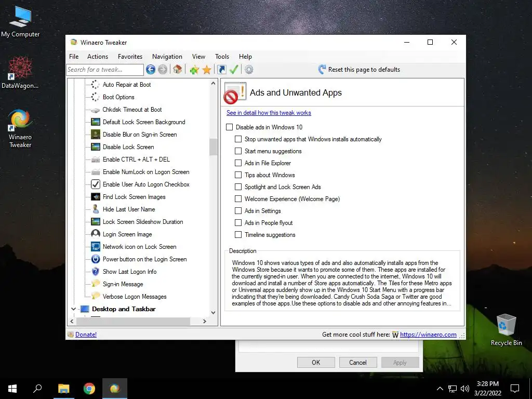The height and width of the screenshot is (399, 532).
Task: Click the Login Screen Image avatar icon
Action: [96, 234]
